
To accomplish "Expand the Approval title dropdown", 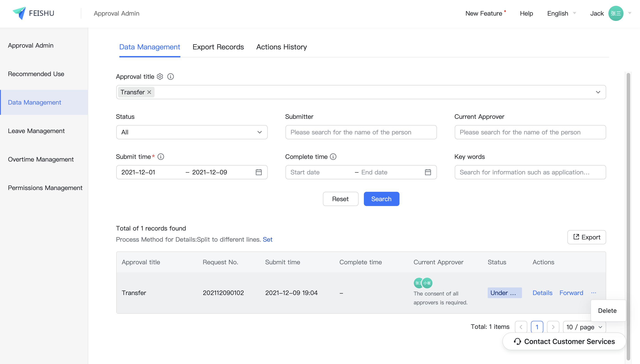I will pyautogui.click(x=598, y=92).
